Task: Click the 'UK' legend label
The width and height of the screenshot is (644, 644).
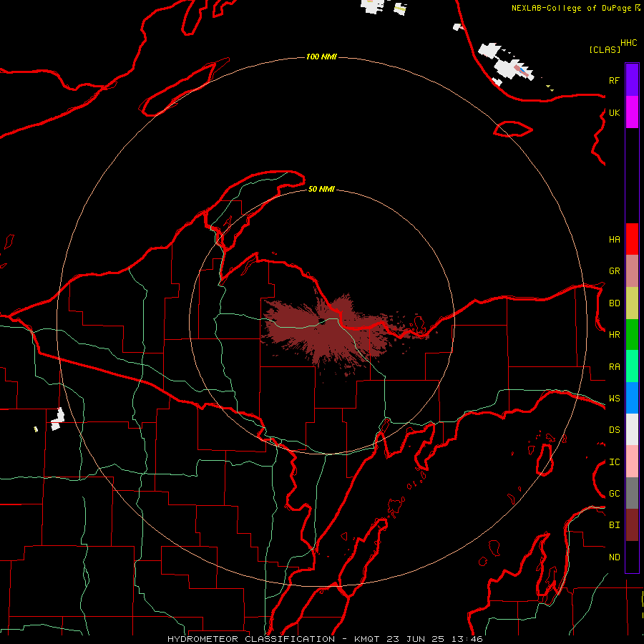Action: [x=615, y=112]
